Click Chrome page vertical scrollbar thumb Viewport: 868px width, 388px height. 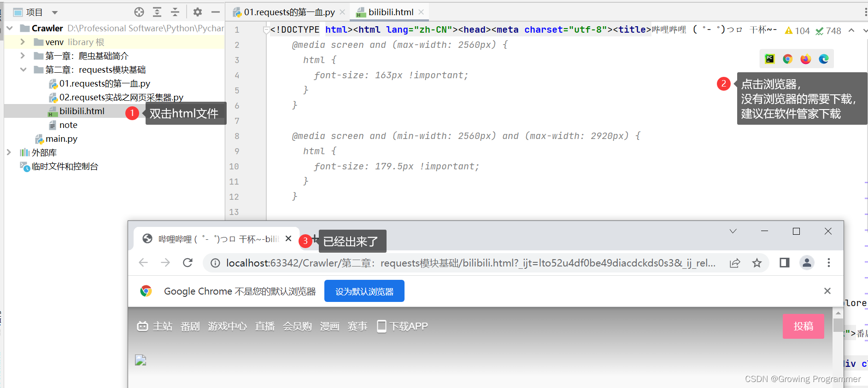(x=838, y=325)
